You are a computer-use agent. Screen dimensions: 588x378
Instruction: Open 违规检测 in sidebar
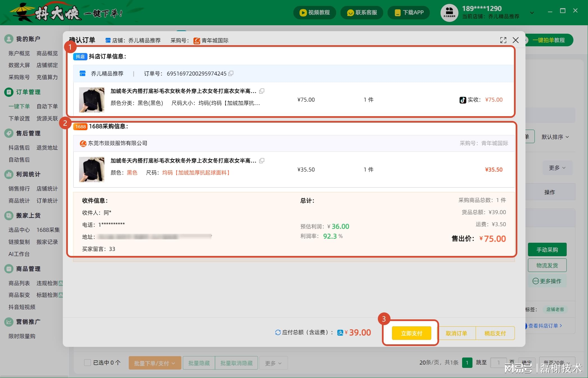click(x=47, y=283)
